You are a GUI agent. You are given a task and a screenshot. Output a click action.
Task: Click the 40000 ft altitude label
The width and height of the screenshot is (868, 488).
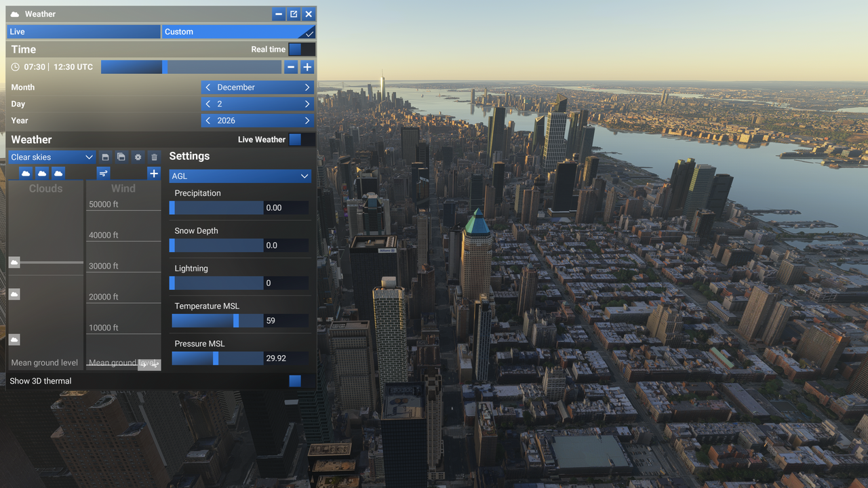coord(104,235)
